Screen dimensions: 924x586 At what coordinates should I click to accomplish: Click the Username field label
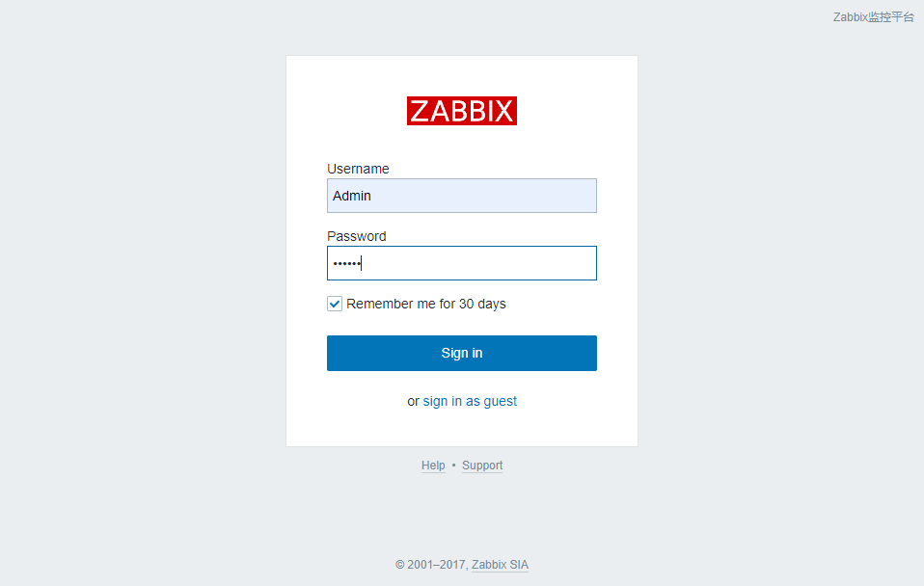(x=358, y=169)
